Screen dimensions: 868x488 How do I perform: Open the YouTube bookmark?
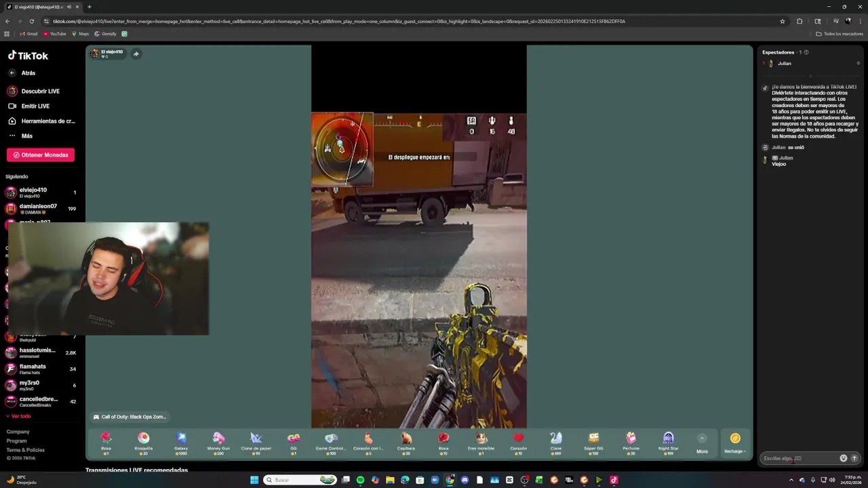[x=55, y=34]
